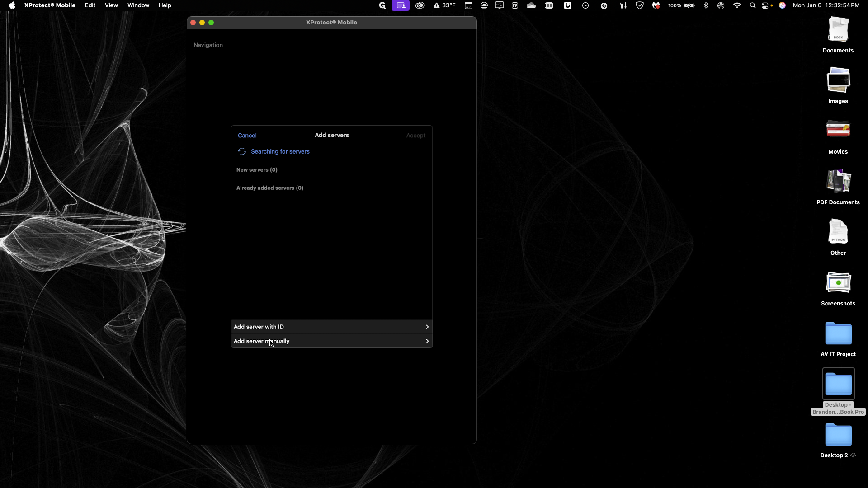Screen dimensions: 868x488
Task: Click the calendar menu bar icon
Action: click(469, 5)
